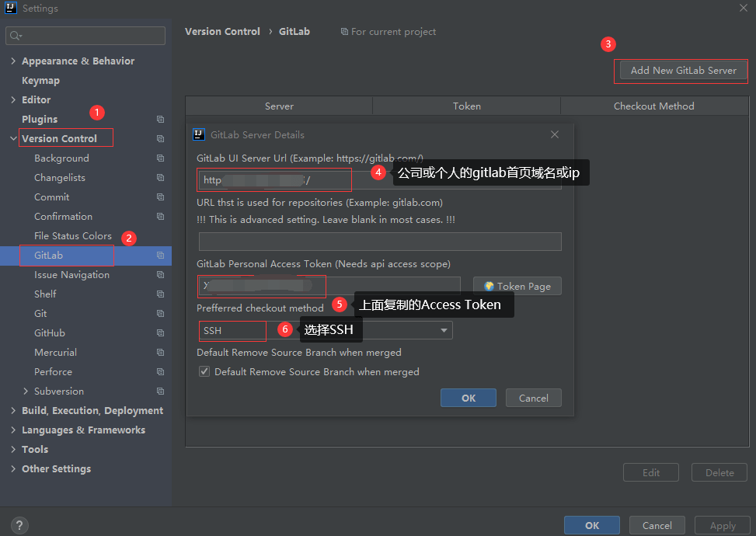Viewport: 756px width, 536px height.
Task: Collapse the Version Control section
Action: (x=13, y=139)
